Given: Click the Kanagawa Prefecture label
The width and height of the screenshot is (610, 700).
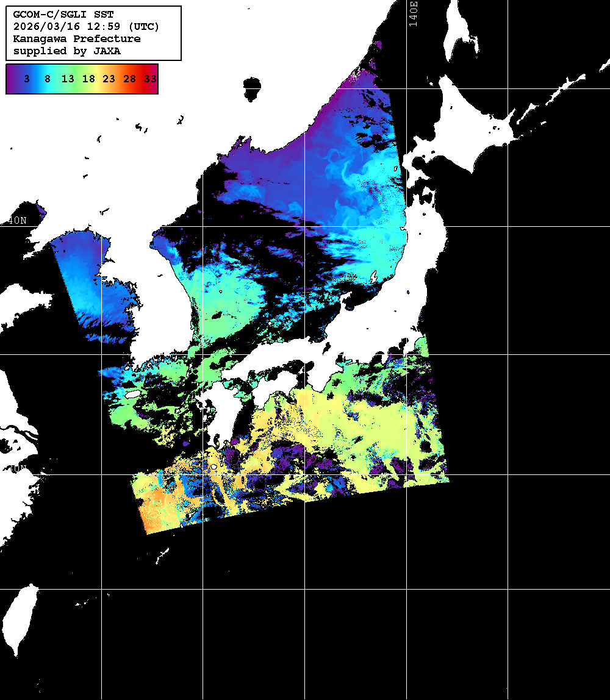Looking at the screenshot, I should pos(76,39).
